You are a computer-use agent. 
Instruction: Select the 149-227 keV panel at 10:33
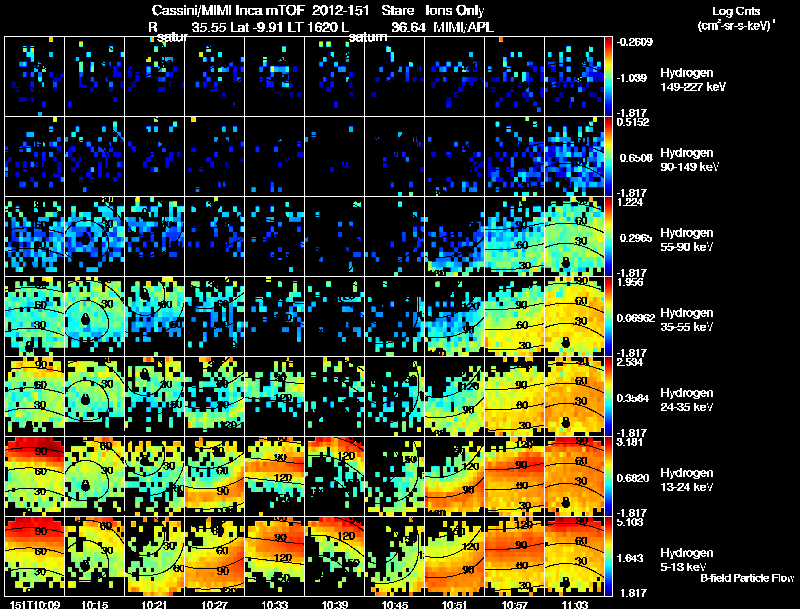(274, 77)
